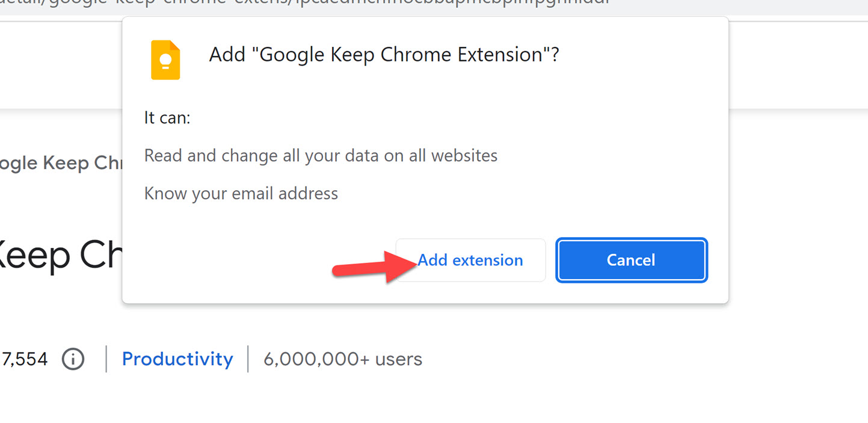Click the URL text in address bar
The width and height of the screenshot is (868, 423).
pos(301,2)
